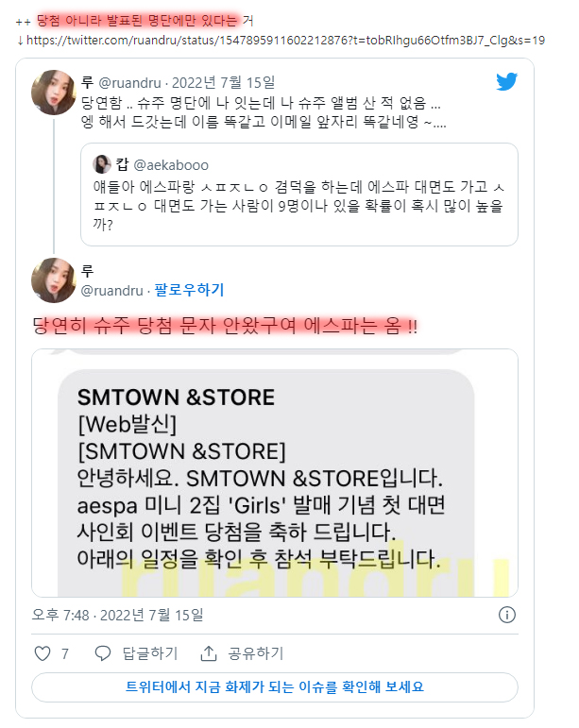This screenshot has height=728, width=579.
Task: Click the share upload arrow icon
Action: coord(209,653)
